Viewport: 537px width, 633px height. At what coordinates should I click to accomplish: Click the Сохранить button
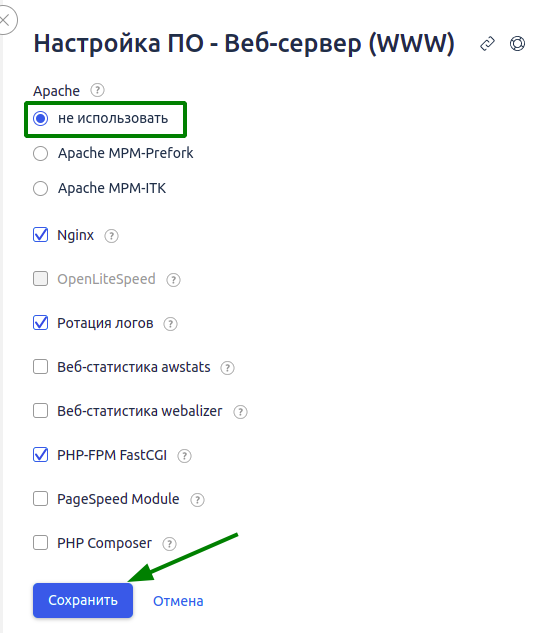click(83, 600)
